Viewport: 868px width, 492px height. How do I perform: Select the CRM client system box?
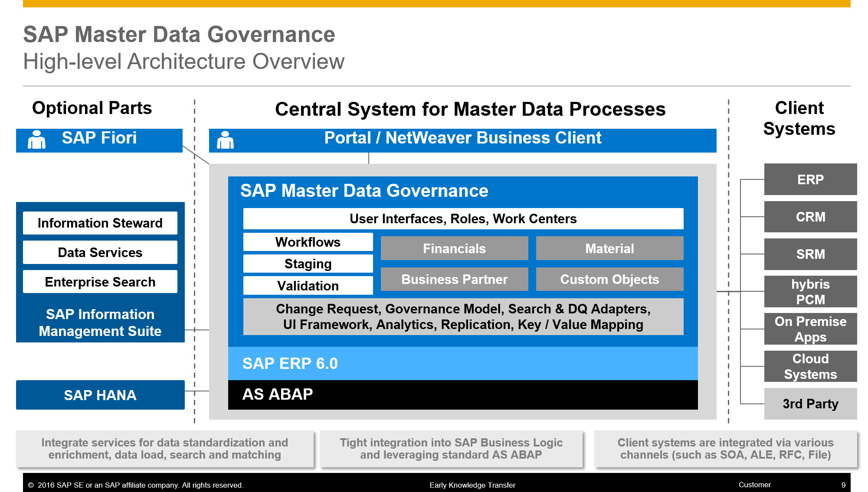click(x=810, y=217)
